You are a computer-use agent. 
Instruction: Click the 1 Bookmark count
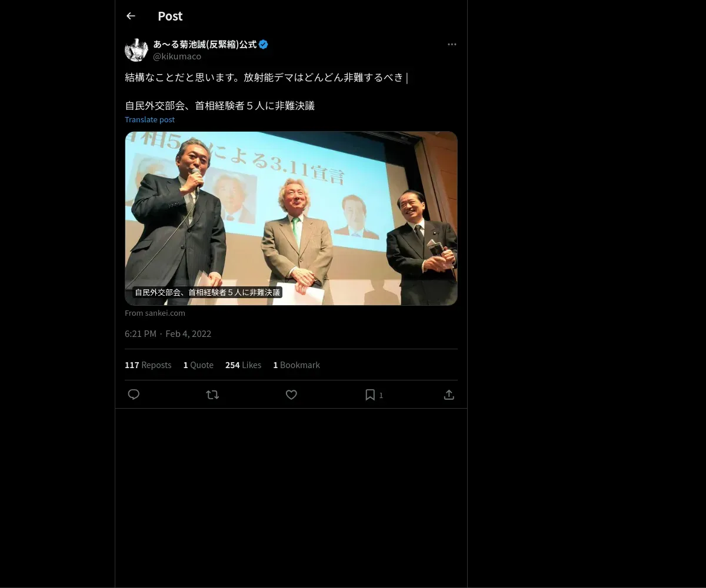click(x=297, y=365)
